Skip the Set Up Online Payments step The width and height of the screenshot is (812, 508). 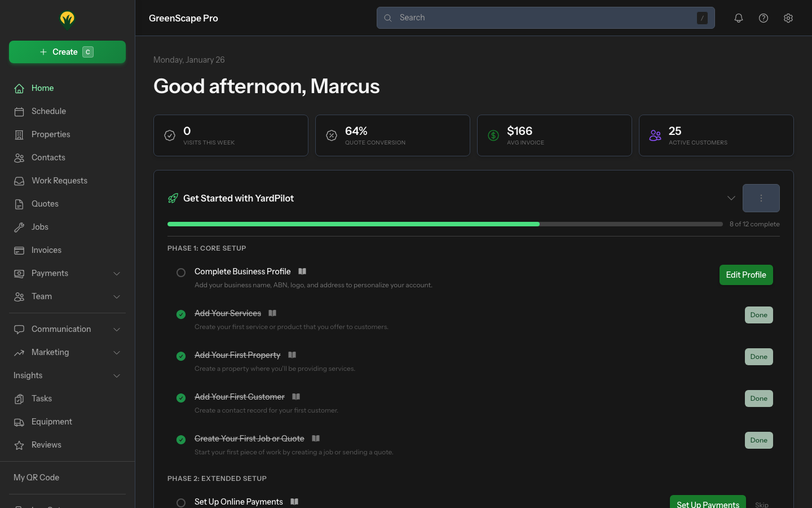761,504
